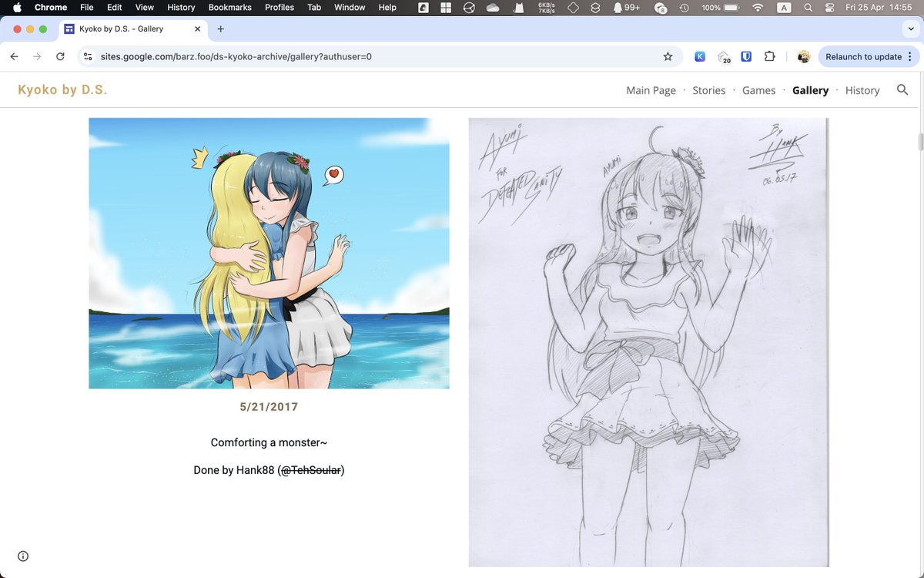Open the Window menu
924x578 pixels.
coord(350,7)
